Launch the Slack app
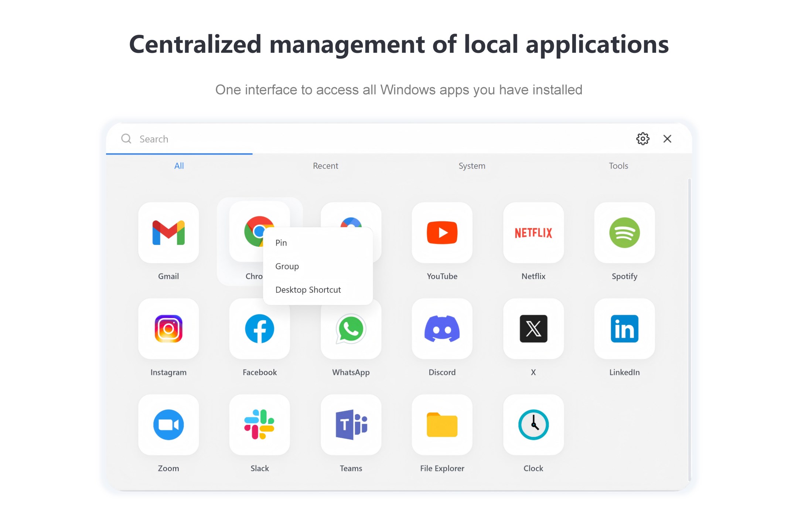 click(259, 424)
